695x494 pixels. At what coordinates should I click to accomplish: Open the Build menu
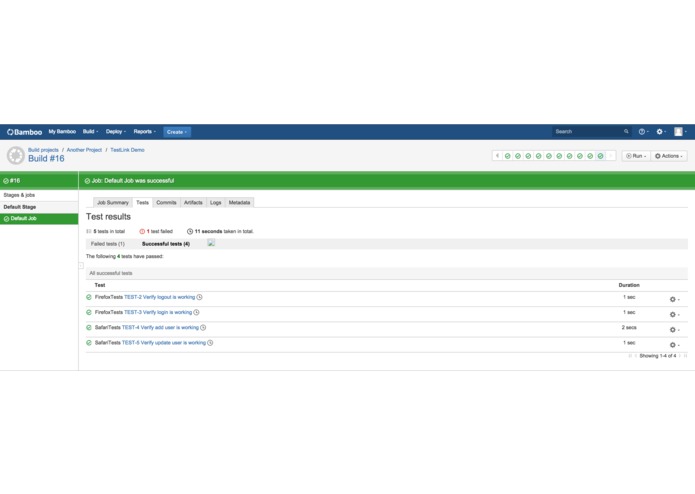[90, 132]
